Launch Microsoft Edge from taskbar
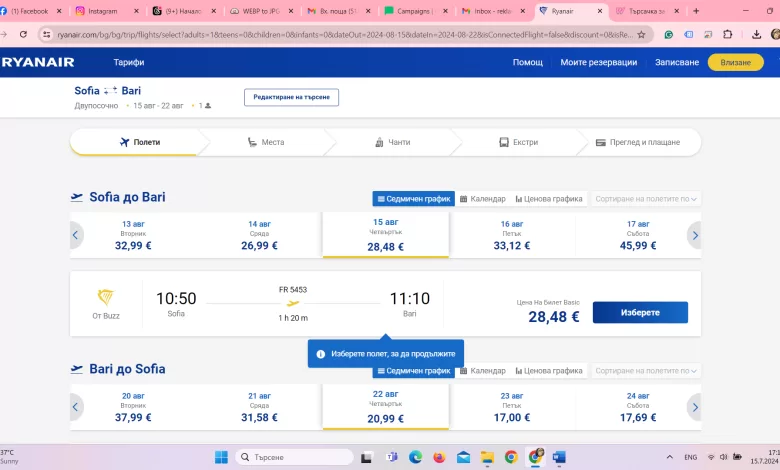Screen dimensions: 780x470 (415, 457)
